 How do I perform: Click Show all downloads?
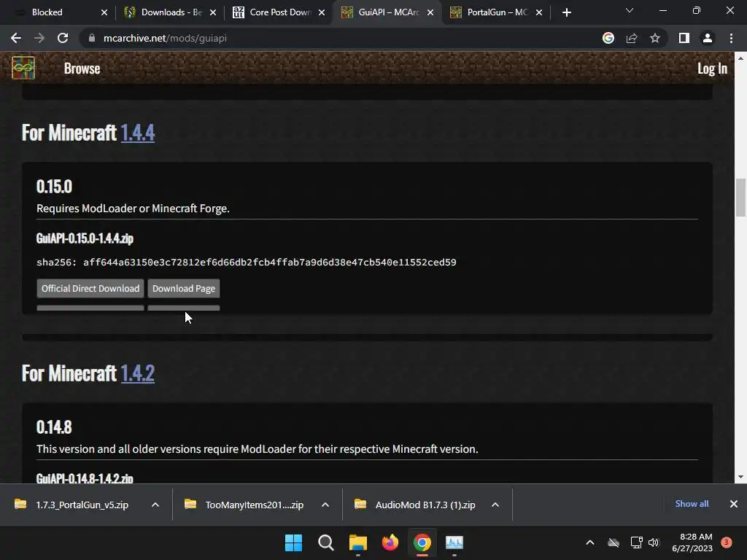click(692, 504)
